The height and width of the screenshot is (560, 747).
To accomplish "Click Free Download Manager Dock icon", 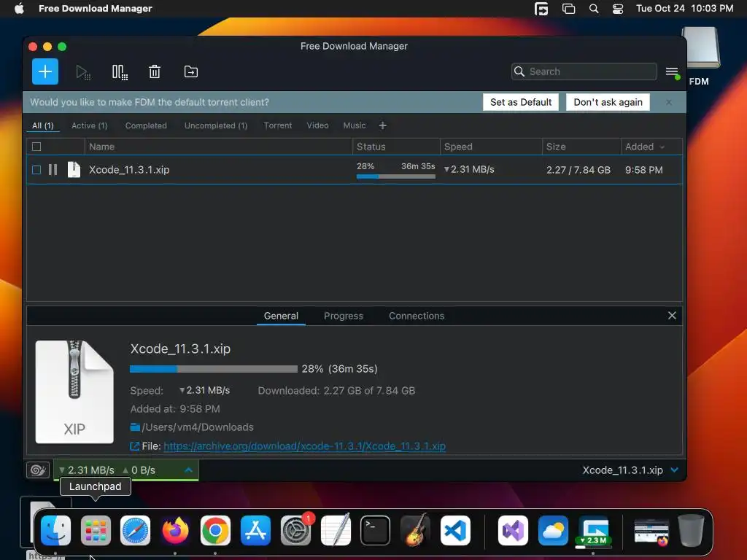I will pos(593,531).
